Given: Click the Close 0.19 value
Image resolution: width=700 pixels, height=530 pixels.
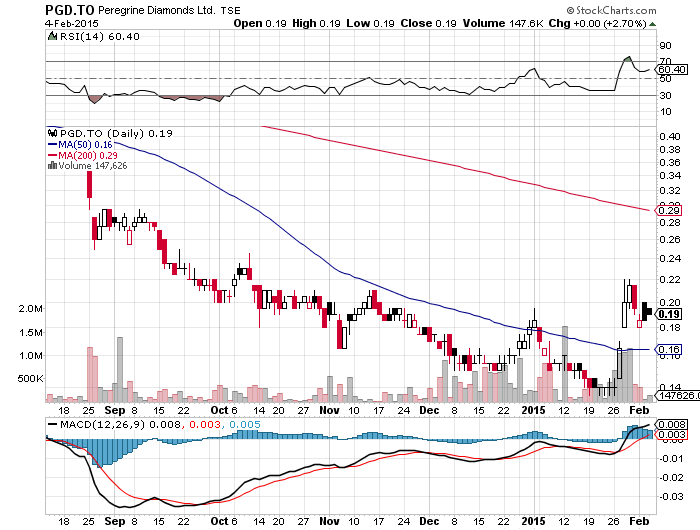Looking at the screenshot, I should [x=428, y=23].
